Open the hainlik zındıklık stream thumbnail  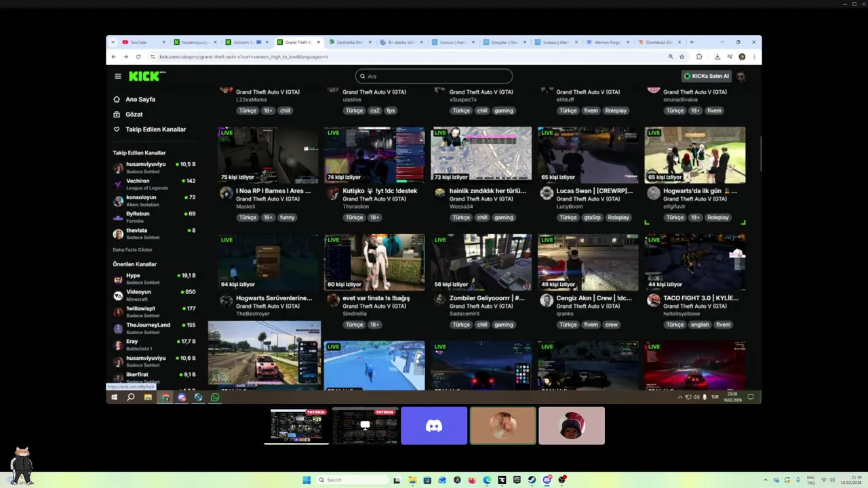coord(481,155)
